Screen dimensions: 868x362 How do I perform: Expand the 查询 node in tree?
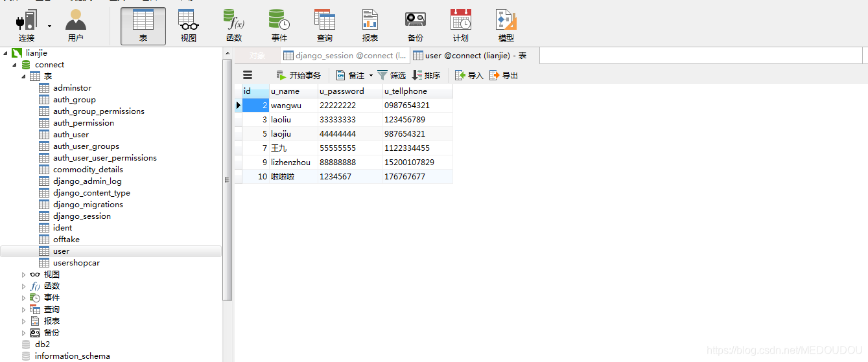[24, 310]
